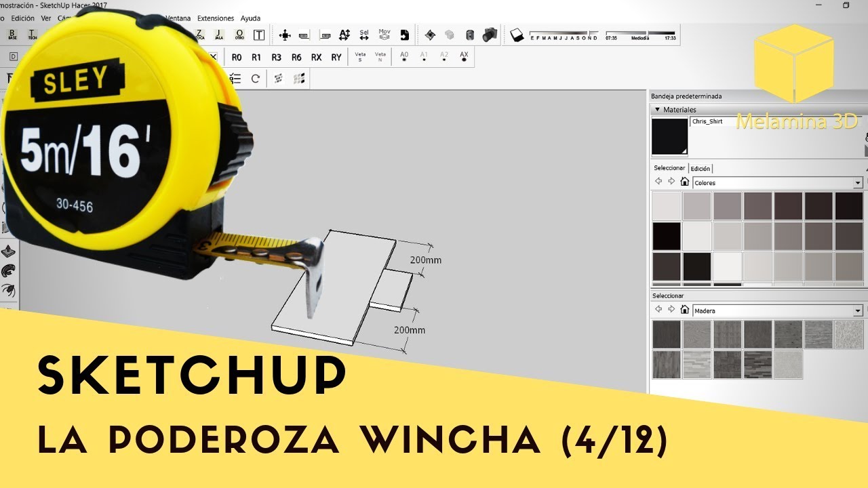Click the circular refresh arrow icon
The width and height of the screenshot is (868, 488).
[256, 79]
